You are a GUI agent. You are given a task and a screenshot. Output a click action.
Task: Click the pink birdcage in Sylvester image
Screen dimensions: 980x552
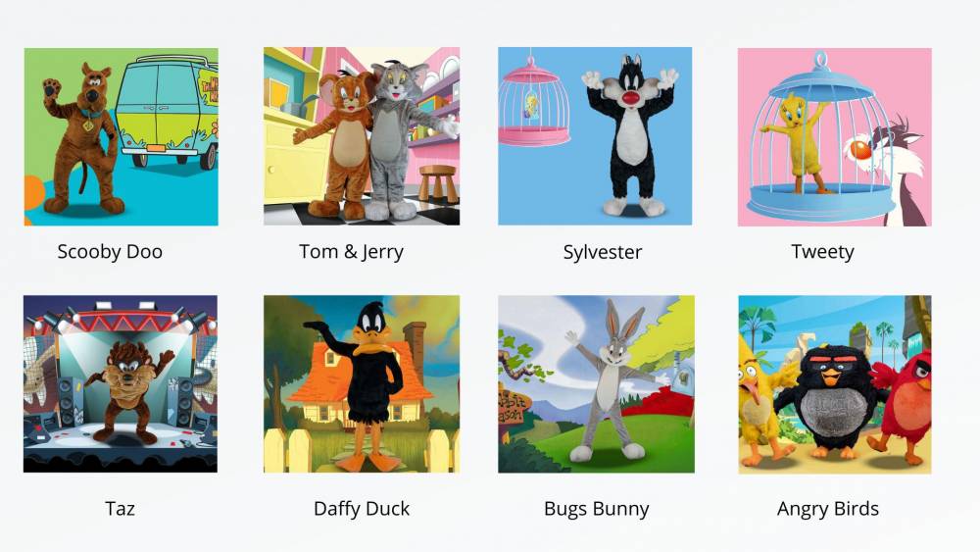[x=533, y=100]
